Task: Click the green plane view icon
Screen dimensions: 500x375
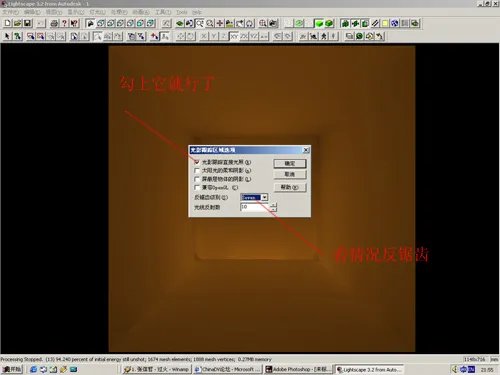Action: (x=179, y=23)
